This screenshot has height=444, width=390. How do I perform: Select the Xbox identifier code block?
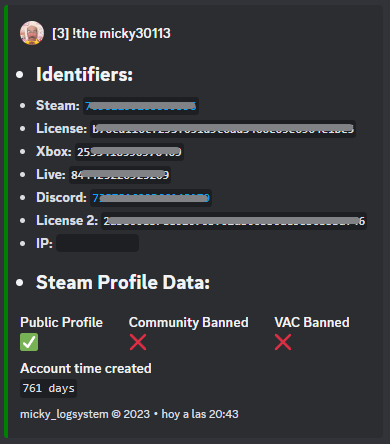click(129, 152)
